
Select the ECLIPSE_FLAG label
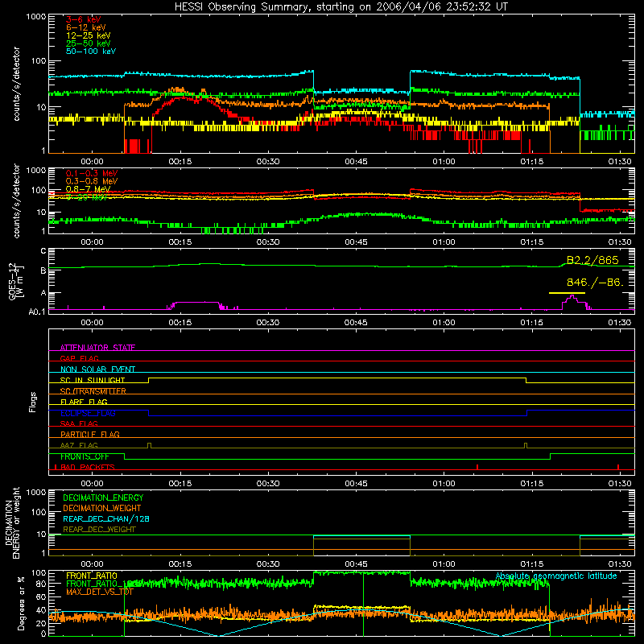88,413
